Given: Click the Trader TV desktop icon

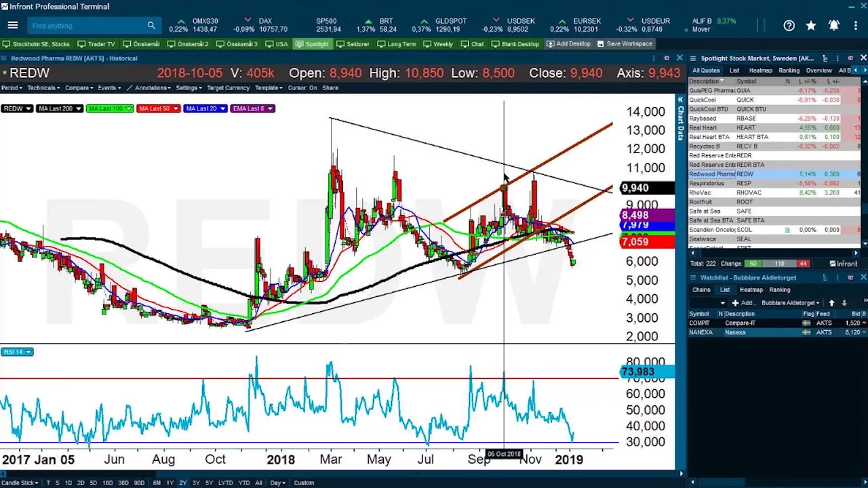Looking at the screenshot, I should click(81, 44).
